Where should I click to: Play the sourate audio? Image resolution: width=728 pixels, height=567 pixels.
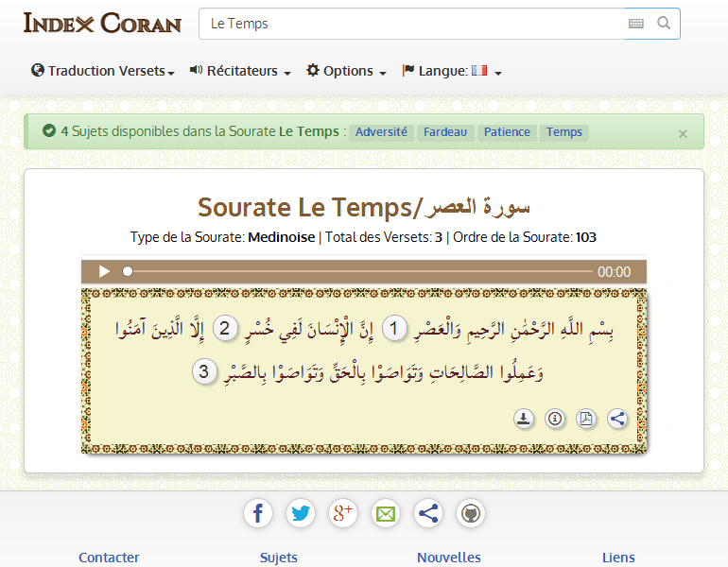pyautogui.click(x=104, y=271)
